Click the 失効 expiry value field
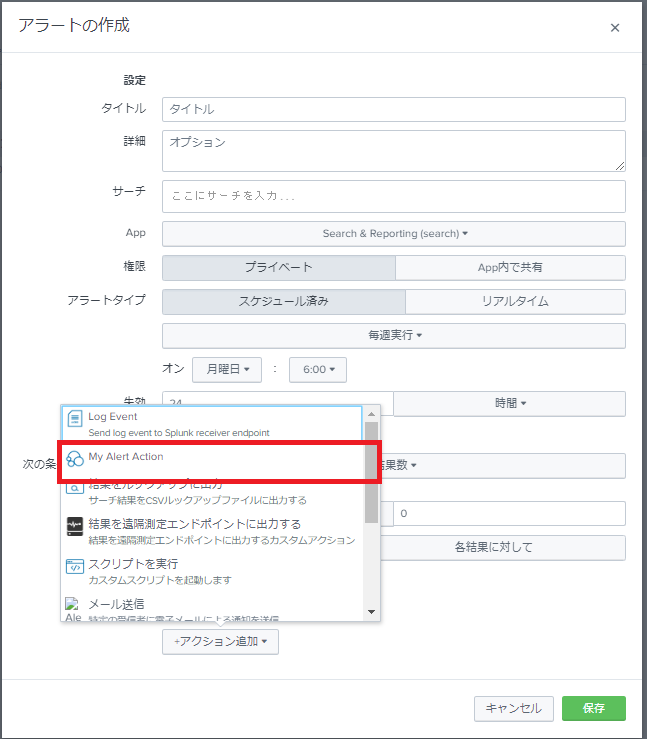Viewport: 647px width, 739px height. pyautogui.click(x=278, y=398)
